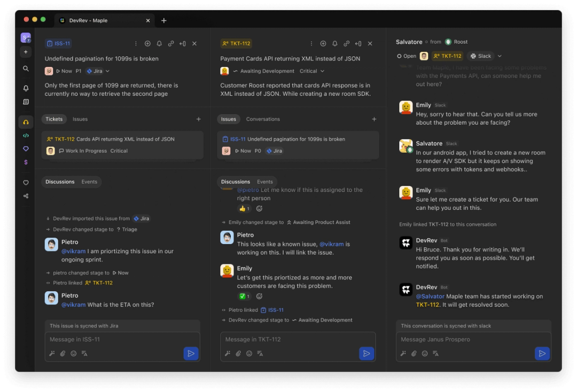This screenshot has width=577, height=392.
Task: Click the circled plus icon in TKT-112 header
Action: tap(323, 43)
